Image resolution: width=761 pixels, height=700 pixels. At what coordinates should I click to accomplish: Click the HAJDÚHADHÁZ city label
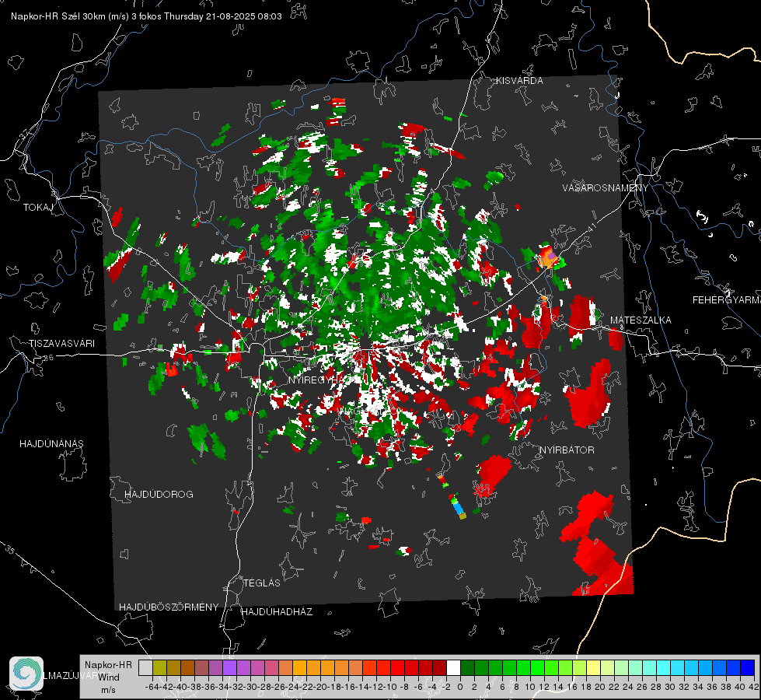tap(277, 612)
